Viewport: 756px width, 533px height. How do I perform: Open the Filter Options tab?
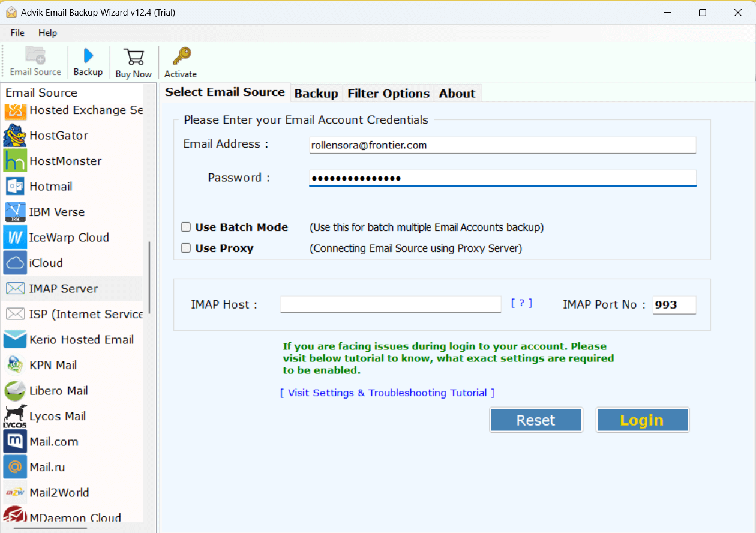389,94
